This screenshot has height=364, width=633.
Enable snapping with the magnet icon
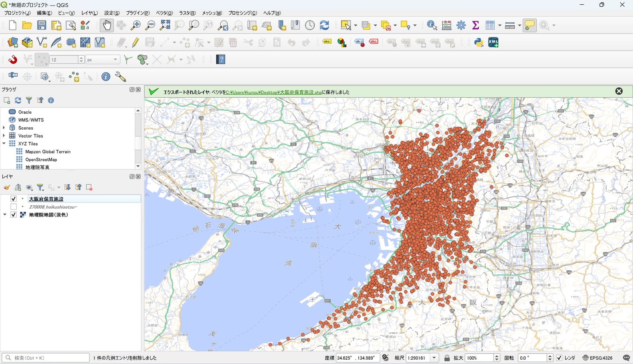click(x=13, y=60)
